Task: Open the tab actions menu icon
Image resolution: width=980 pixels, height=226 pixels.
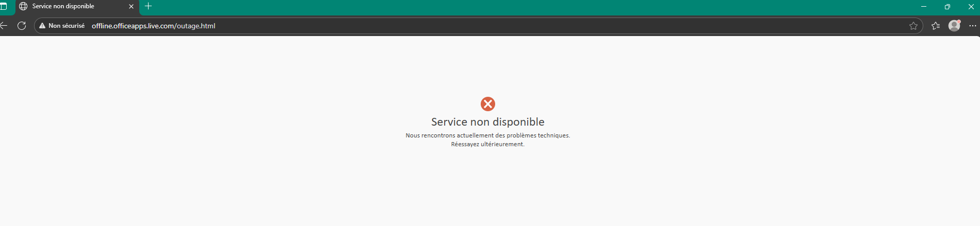Action: [x=3, y=6]
